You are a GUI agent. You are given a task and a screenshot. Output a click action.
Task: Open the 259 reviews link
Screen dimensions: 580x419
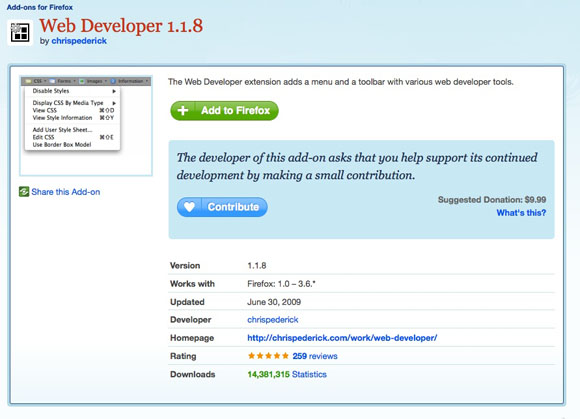315,356
